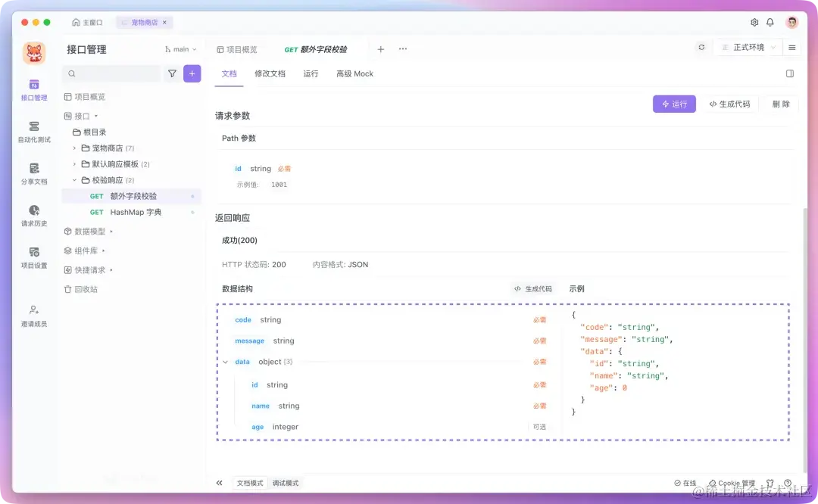Click the 邀请成员 icon at bottom left
This screenshot has width=818, height=504.
(x=33, y=315)
